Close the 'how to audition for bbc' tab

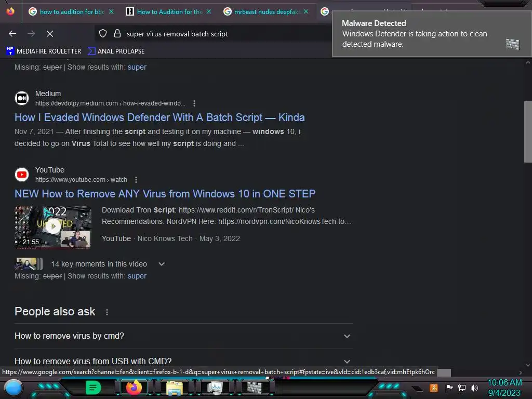point(111,11)
